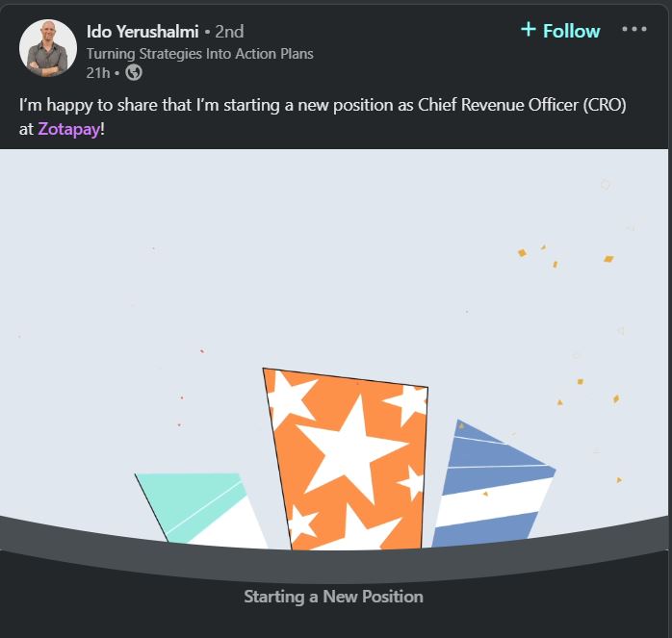The width and height of the screenshot is (672, 638).
Task: Click the 21h post timestamp
Action: click(x=98, y=73)
